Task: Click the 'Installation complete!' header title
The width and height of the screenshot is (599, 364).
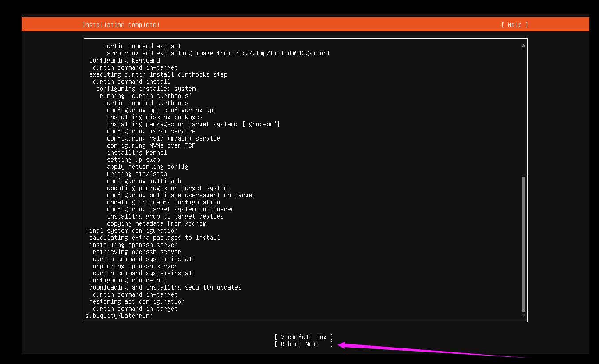Action: (121, 25)
